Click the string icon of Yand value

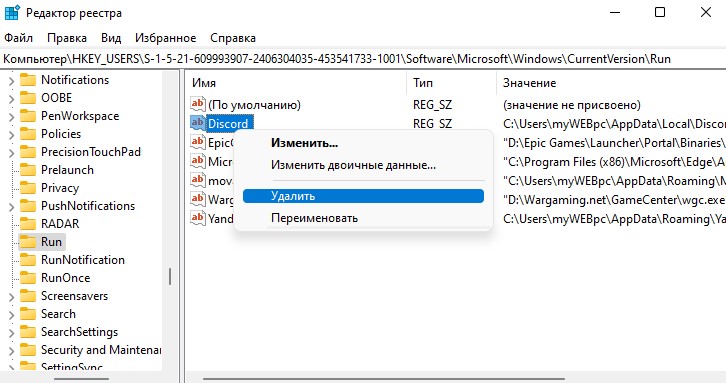[198, 218]
